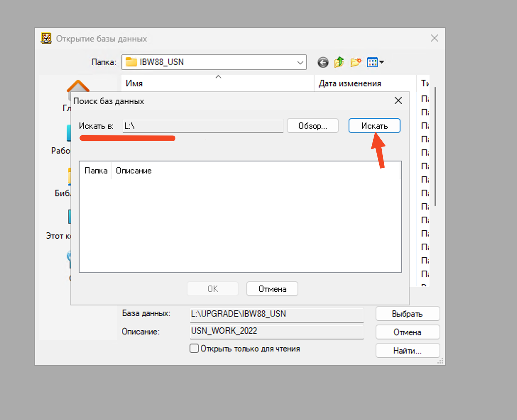This screenshot has width=517, height=420.
Task: Click Отмена in the search dialog
Action: 272,289
